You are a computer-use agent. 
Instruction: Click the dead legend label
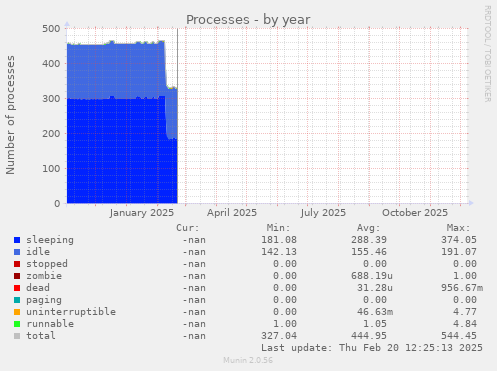pyautogui.click(x=38, y=288)
